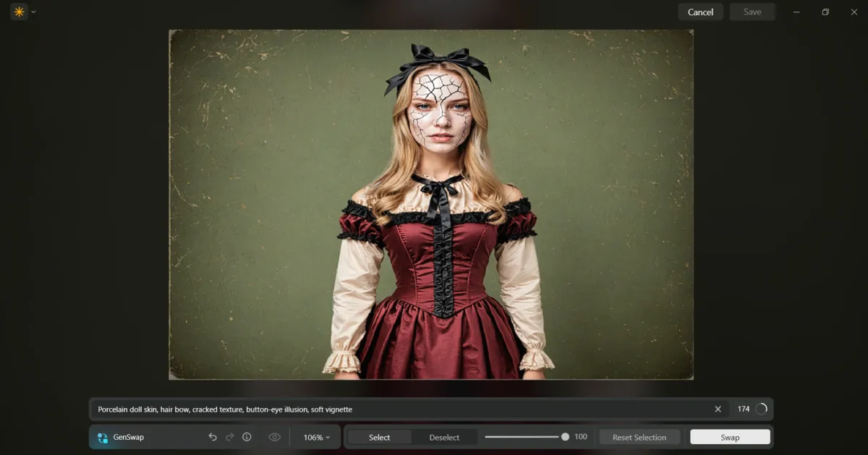Open the zoom level dropdown showing 106%
868x455 pixels.
point(315,436)
